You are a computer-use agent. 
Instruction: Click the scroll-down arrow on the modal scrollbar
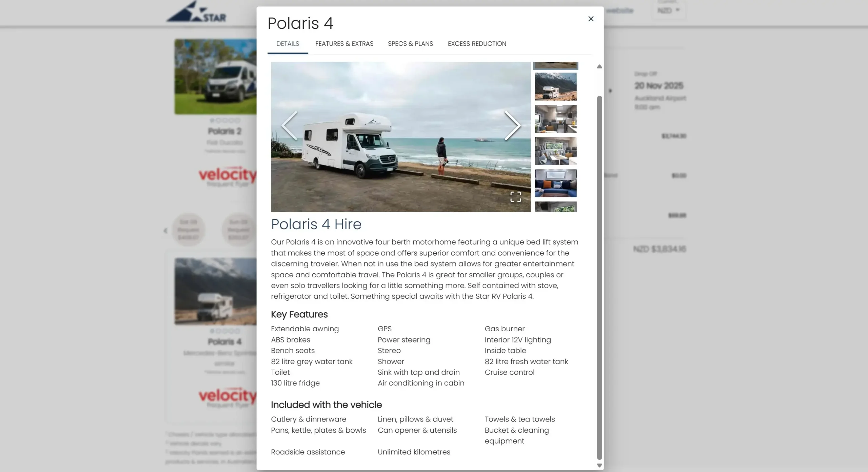pyautogui.click(x=599, y=465)
